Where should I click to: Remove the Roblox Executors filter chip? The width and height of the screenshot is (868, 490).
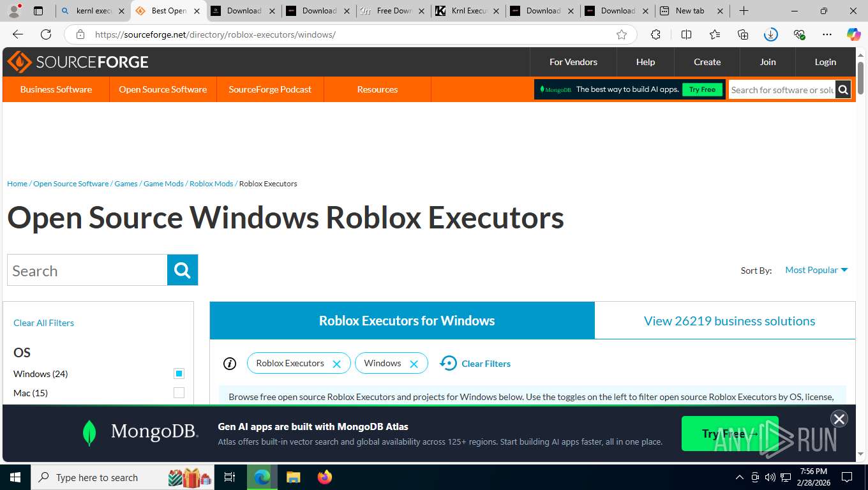tap(337, 364)
